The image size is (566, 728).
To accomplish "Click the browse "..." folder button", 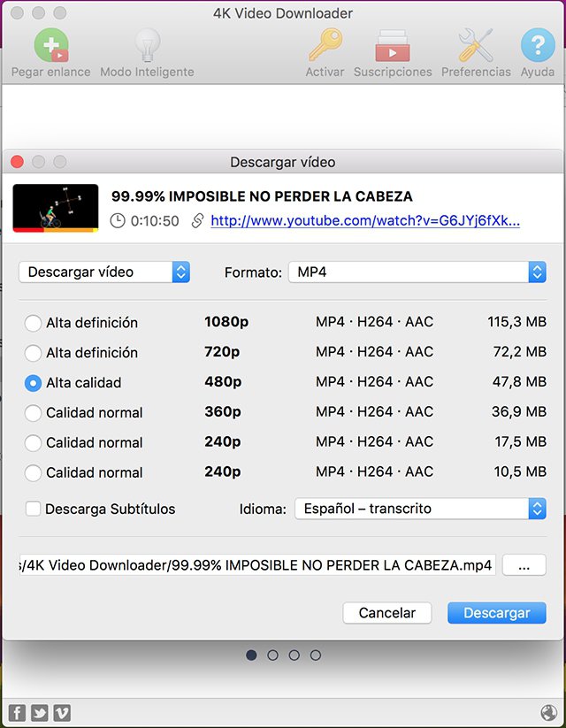I will click(524, 565).
